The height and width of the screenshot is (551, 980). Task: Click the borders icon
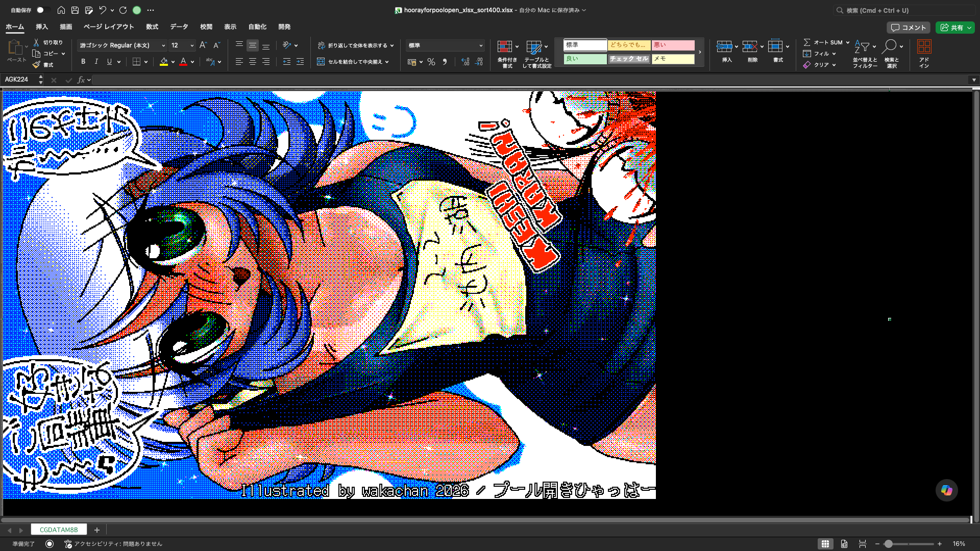[136, 62]
